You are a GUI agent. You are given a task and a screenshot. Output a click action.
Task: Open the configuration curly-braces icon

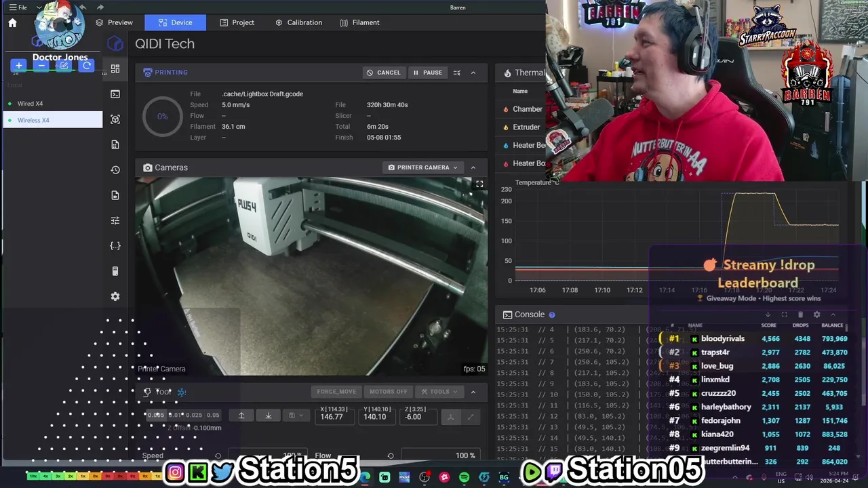click(115, 246)
